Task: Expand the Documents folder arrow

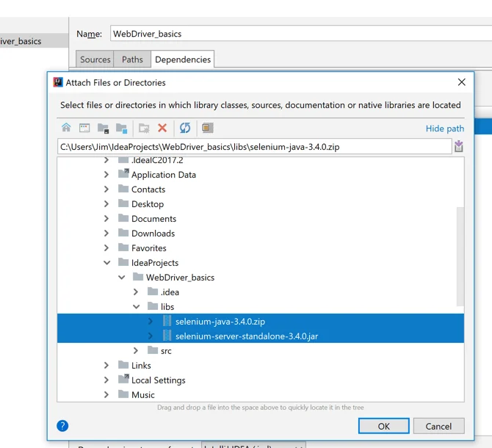Action: tap(106, 218)
